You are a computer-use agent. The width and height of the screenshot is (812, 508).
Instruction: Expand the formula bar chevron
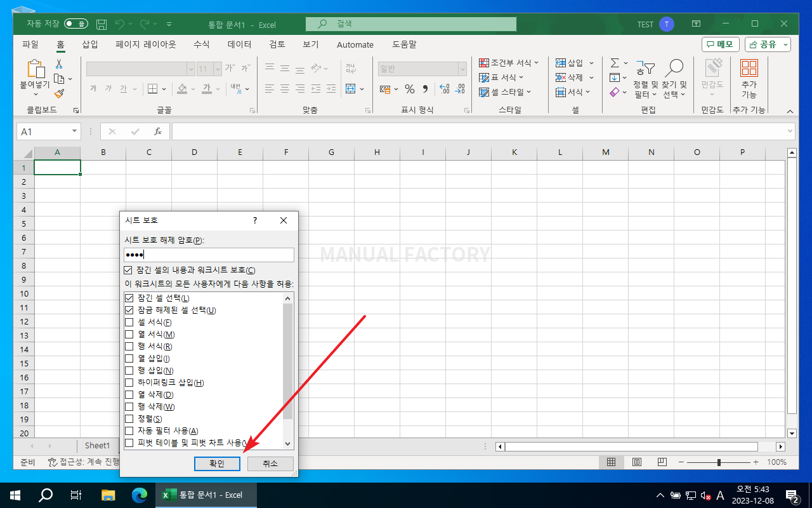(x=790, y=131)
